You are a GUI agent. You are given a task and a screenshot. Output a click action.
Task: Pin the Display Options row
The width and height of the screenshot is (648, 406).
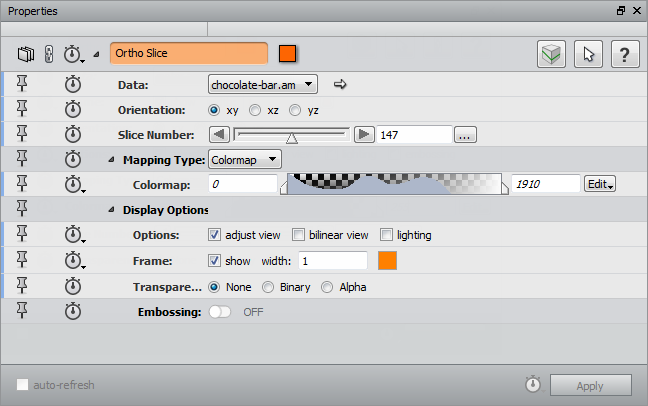tap(22, 209)
